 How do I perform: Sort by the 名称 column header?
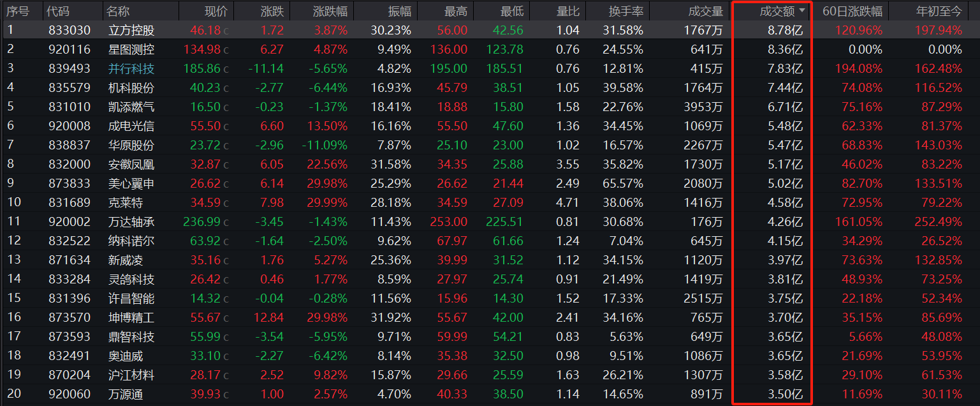click(x=118, y=11)
